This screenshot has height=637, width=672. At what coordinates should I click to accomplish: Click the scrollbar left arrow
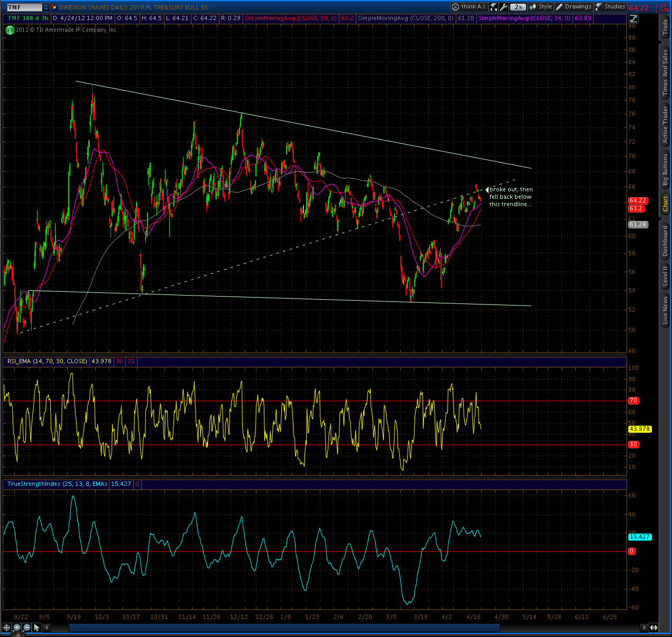tap(47, 627)
